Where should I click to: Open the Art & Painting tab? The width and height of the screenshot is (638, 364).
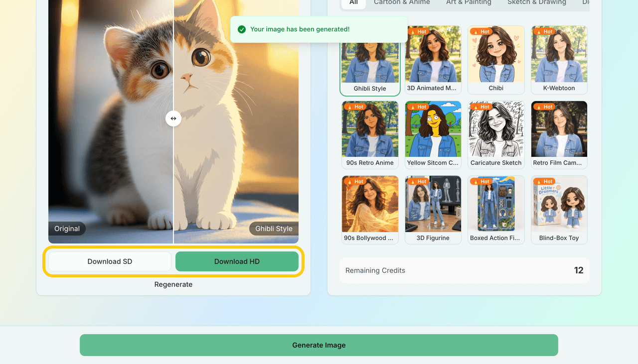coord(469,2)
